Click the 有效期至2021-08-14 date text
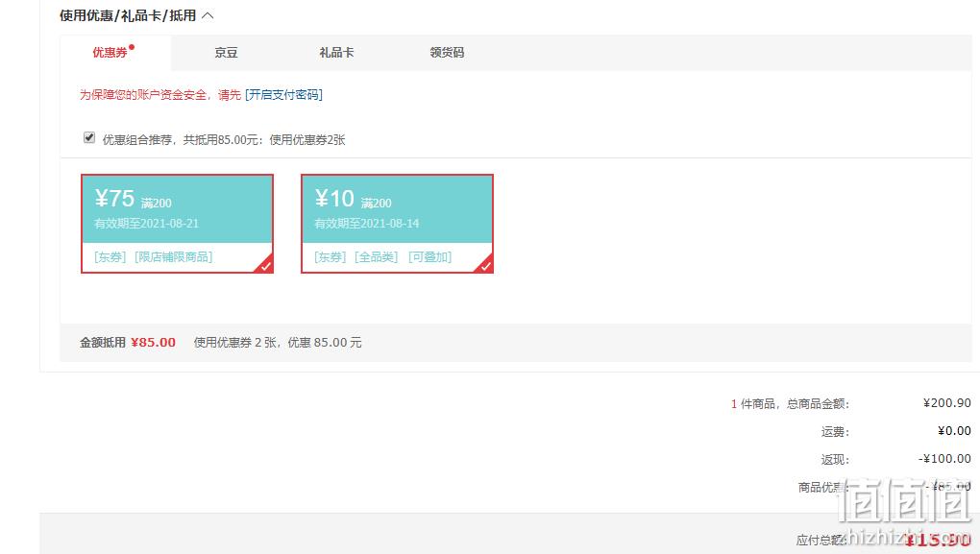The image size is (980, 554). point(367,223)
